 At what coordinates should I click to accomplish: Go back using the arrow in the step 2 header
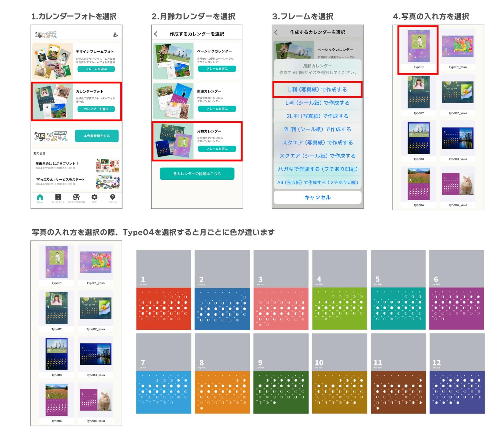156,34
